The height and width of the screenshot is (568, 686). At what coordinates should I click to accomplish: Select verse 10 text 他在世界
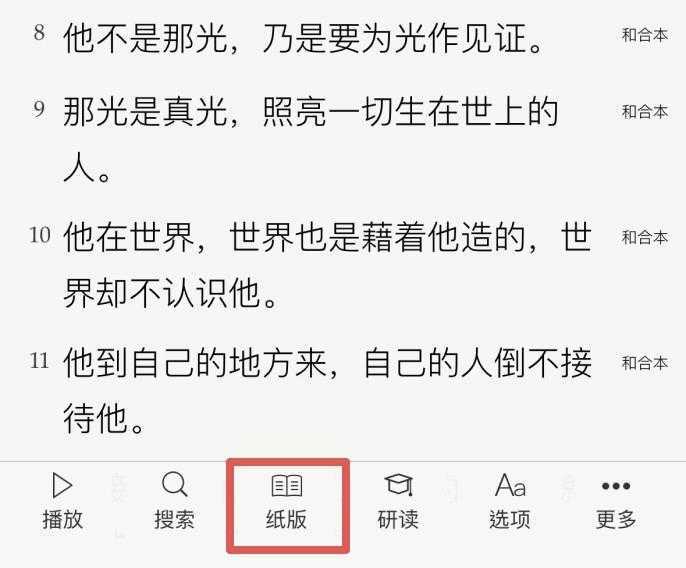click(x=129, y=238)
